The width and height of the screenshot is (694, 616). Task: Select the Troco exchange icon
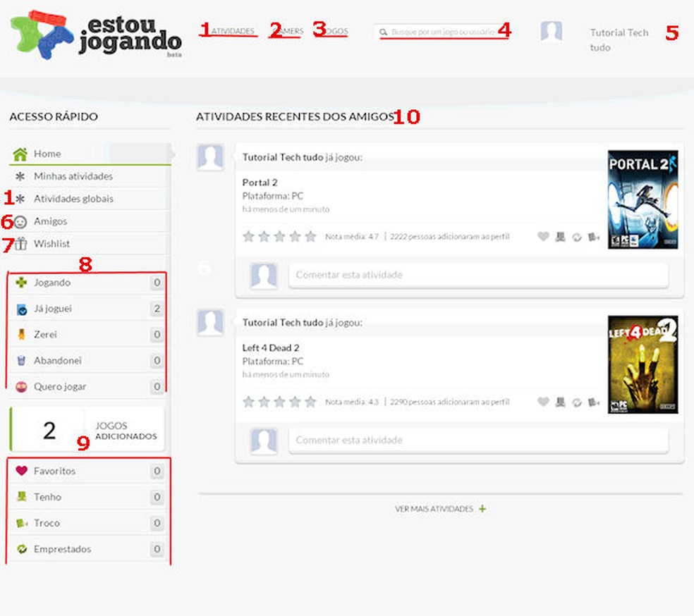click(20, 523)
